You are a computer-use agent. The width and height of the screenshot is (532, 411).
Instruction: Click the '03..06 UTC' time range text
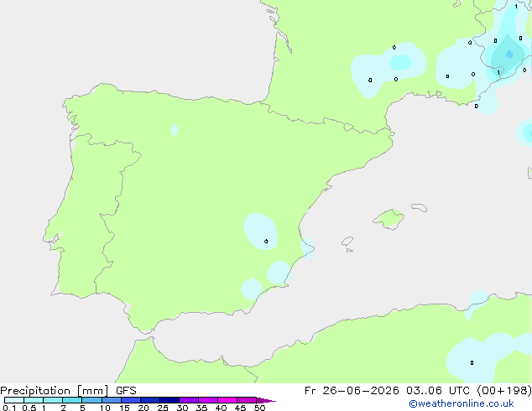[438, 391]
